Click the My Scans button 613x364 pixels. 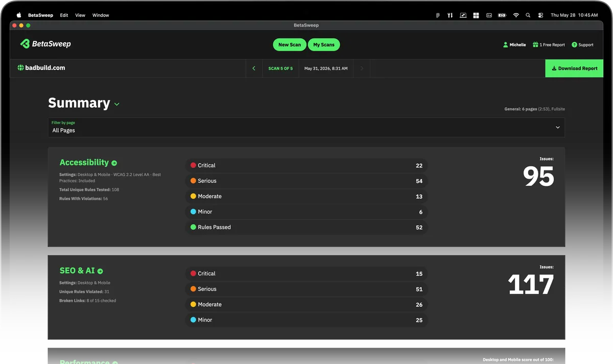pyautogui.click(x=324, y=45)
